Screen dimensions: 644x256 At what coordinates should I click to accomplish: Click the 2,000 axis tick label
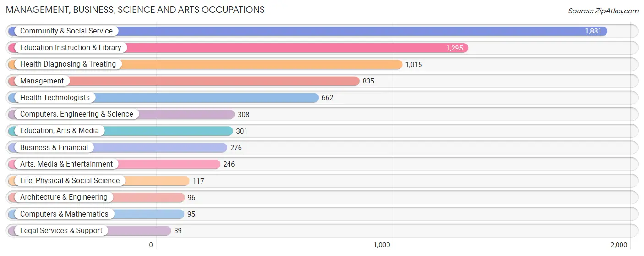coord(618,245)
